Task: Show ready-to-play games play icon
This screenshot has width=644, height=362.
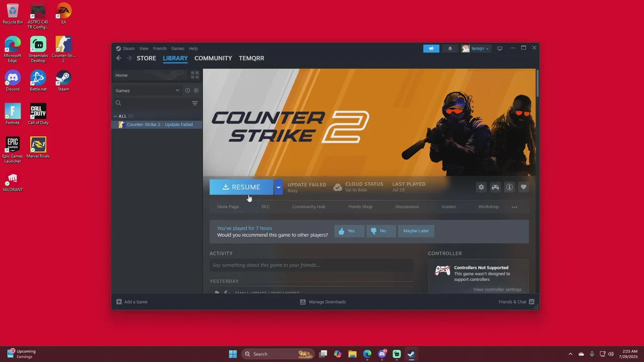Action: point(196,90)
